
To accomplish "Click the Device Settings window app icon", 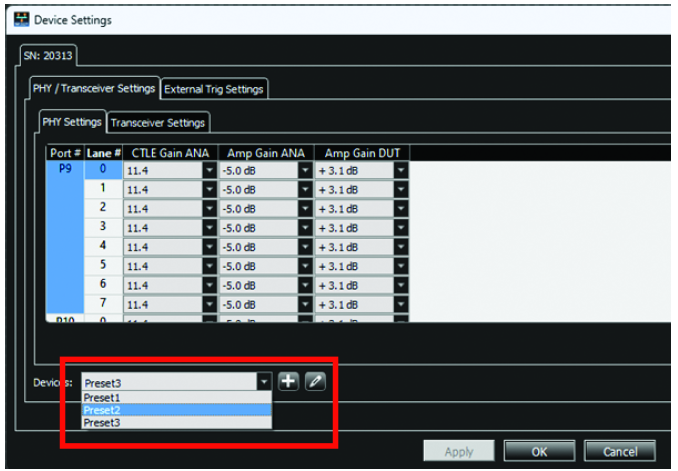I will click(21, 20).
